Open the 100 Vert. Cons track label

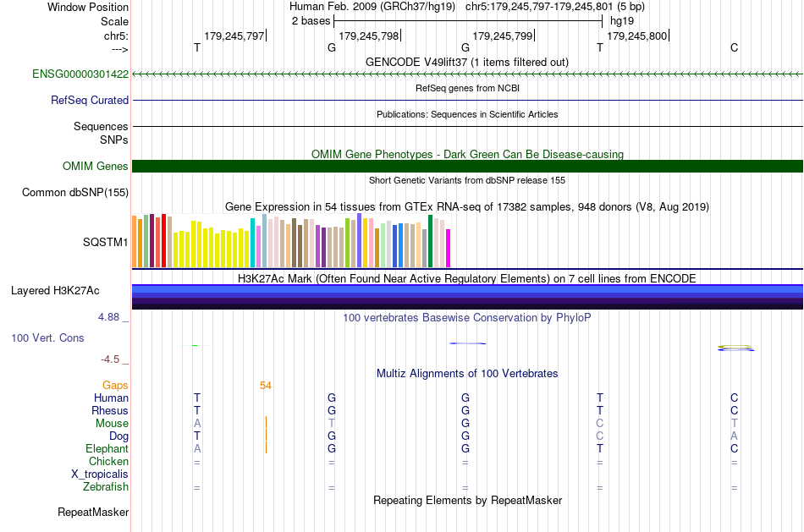[47, 337]
